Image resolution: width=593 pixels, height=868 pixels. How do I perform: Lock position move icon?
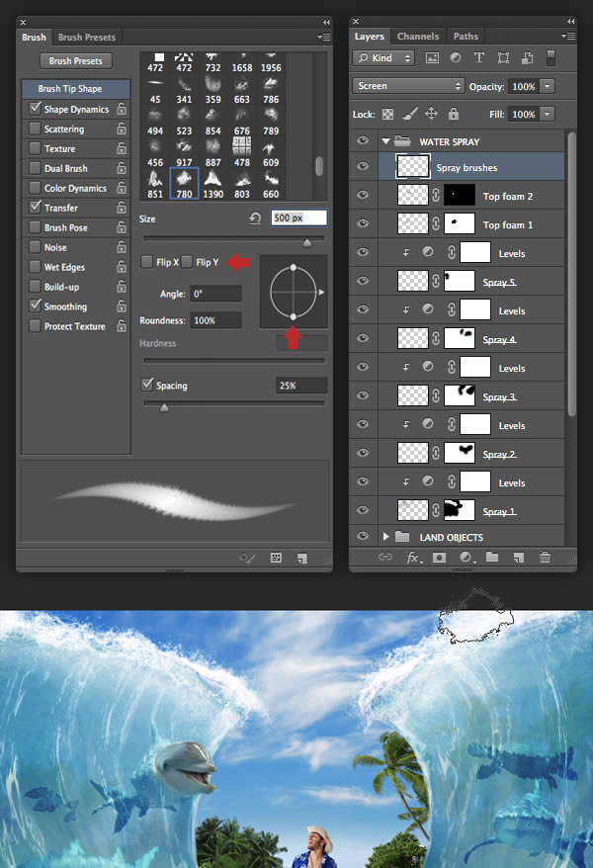pos(432,114)
